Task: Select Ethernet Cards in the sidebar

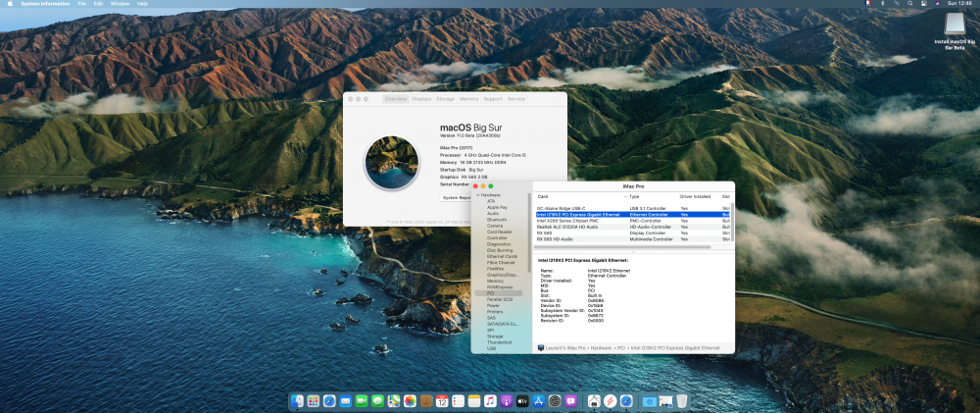Action: pos(502,257)
